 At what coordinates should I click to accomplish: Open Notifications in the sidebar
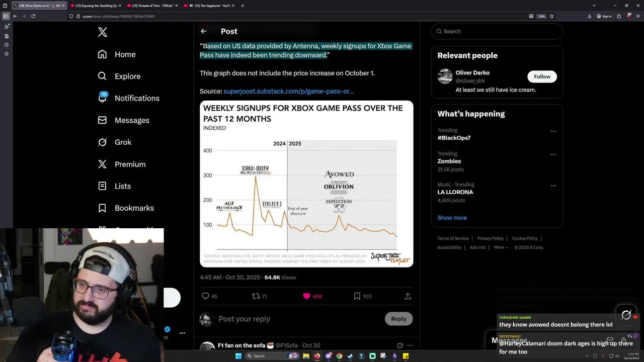pyautogui.click(x=129, y=98)
